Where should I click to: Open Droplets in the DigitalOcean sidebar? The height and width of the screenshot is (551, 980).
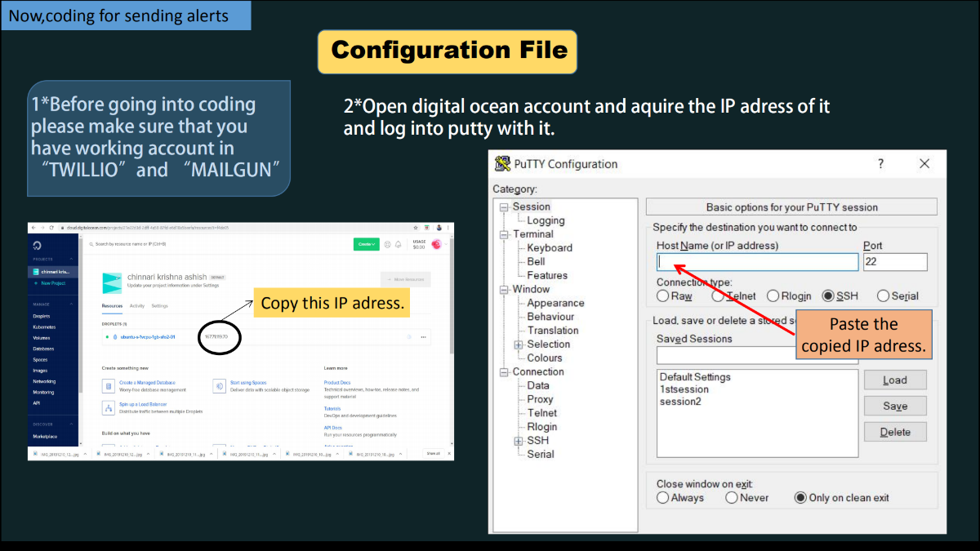point(41,316)
